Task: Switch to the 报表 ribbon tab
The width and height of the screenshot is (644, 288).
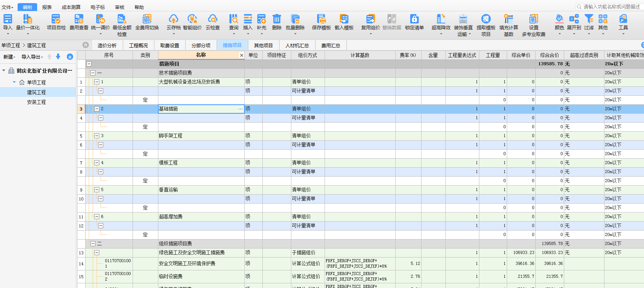Action: (47, 7)
